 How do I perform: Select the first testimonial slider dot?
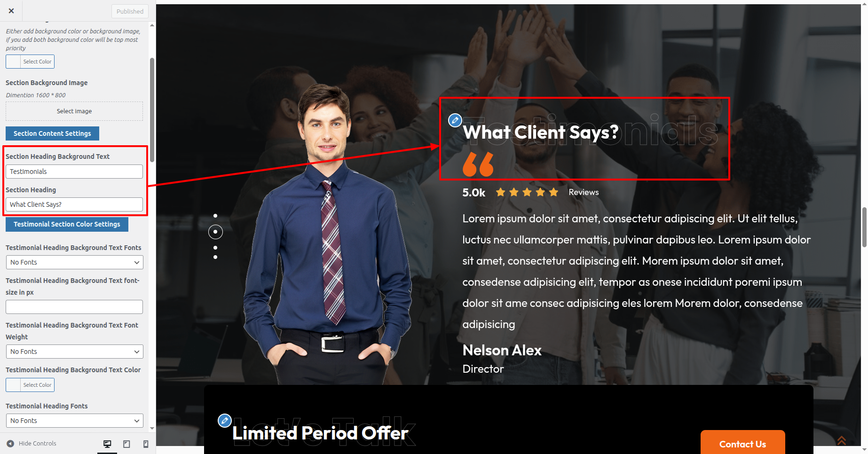pos(215,216)
